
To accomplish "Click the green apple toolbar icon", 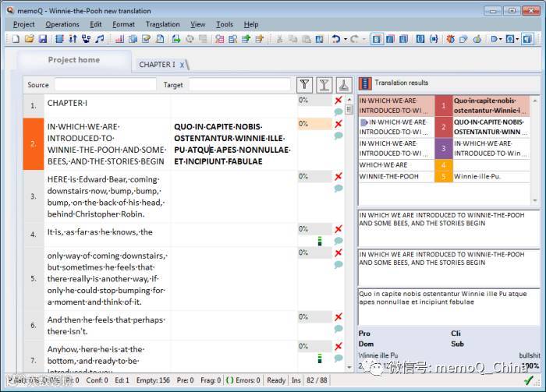I will (477, 39).
